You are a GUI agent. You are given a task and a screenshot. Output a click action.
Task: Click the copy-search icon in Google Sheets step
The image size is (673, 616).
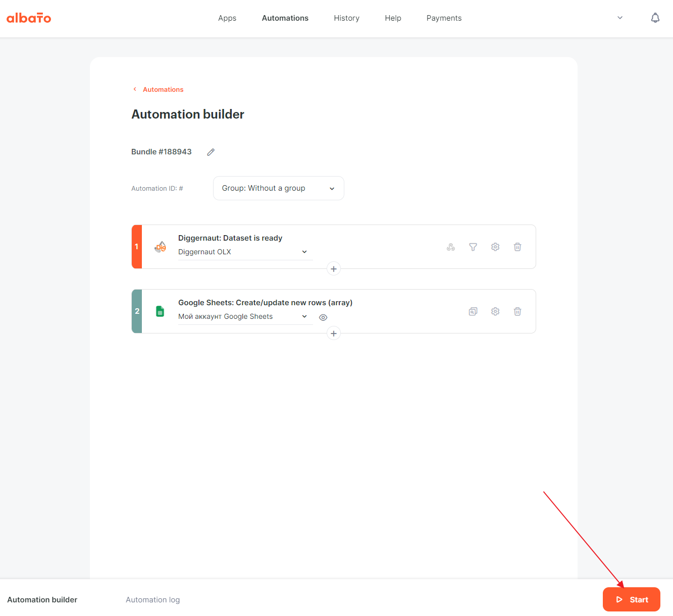pyautogui.click(x=473, y=311)
